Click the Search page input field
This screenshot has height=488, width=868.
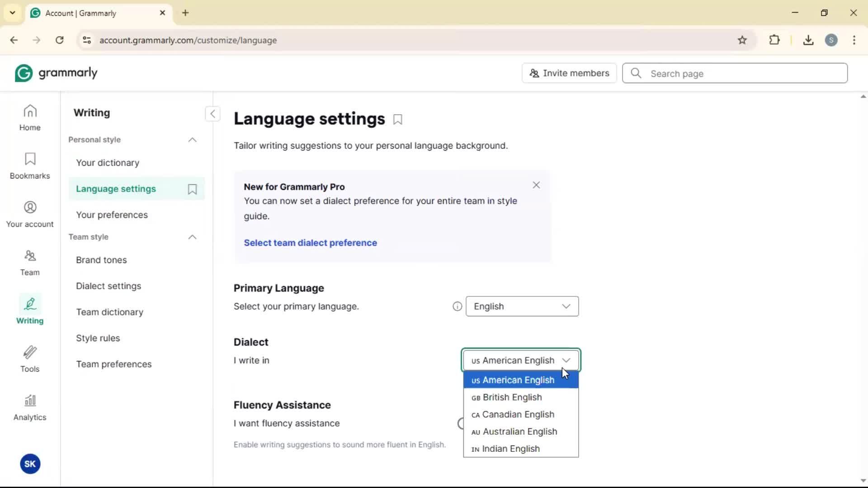[741, 74]
